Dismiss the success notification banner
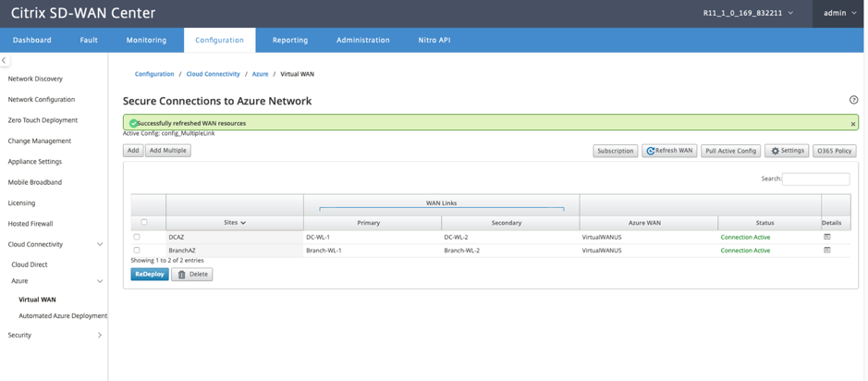 tap(852, 124)
